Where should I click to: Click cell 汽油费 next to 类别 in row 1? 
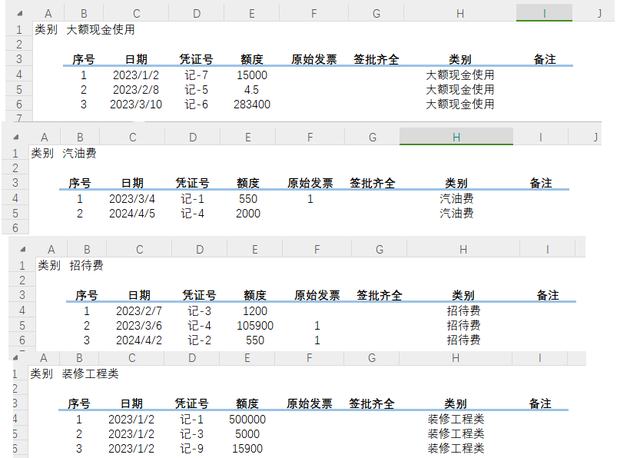(x=79, y=153)
